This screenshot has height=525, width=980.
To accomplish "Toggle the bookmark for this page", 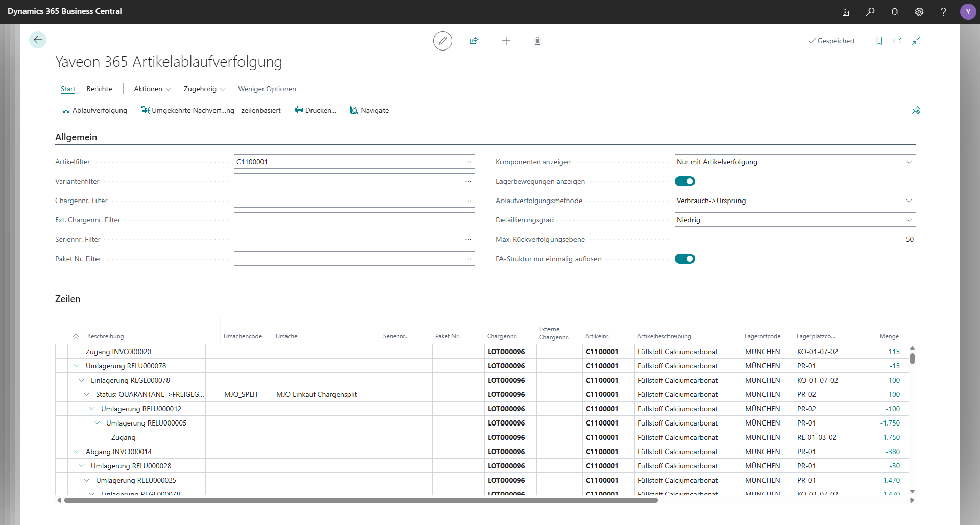I will click(x=879, y=41).
